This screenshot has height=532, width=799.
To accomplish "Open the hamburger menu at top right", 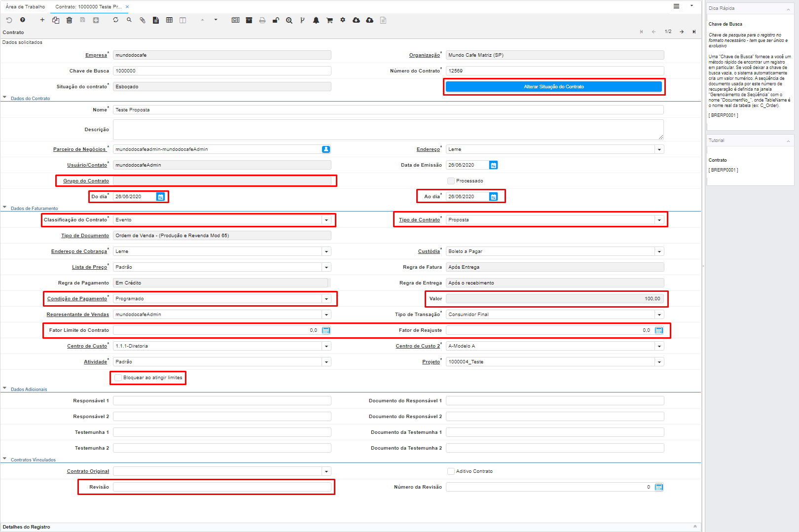I will tap(676, 6).
